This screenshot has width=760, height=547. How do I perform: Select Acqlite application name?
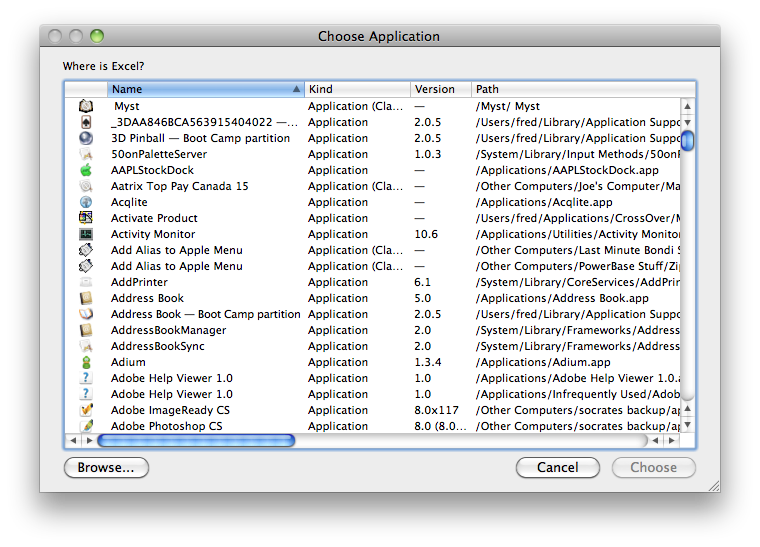pyautogui.click(x=129, y=202)
